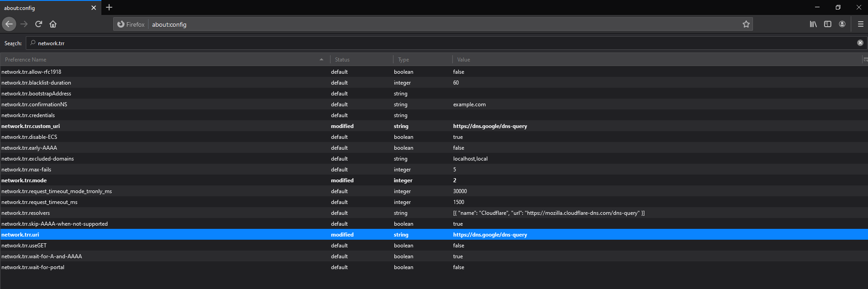Viewport: 868px width, 289px height.
Task: Go to the Firefox home page
Action: [x=53, y=24]
